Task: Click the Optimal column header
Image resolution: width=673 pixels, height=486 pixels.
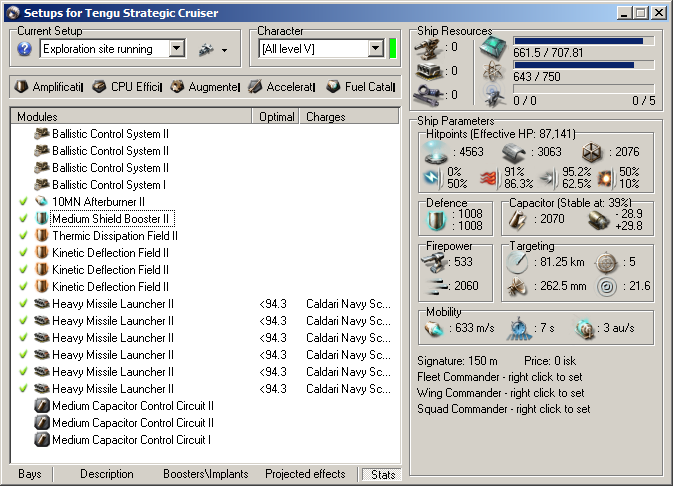Action: pyautogui.click(x=276, y=116)
